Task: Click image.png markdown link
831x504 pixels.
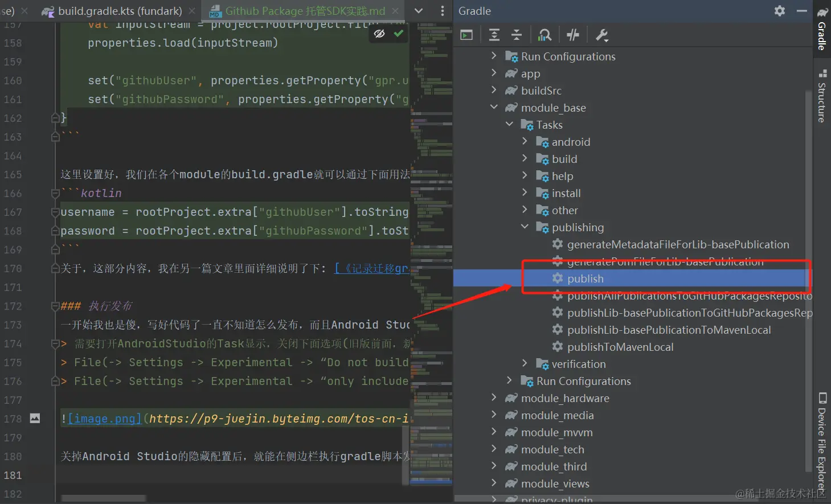Action: 105,419
